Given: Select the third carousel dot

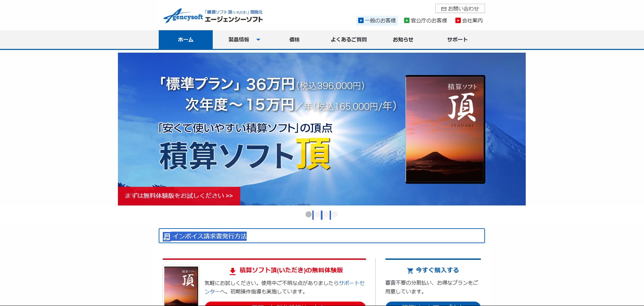Looking at the screenshot, I should pyautogui.click(x=326, y=214).
